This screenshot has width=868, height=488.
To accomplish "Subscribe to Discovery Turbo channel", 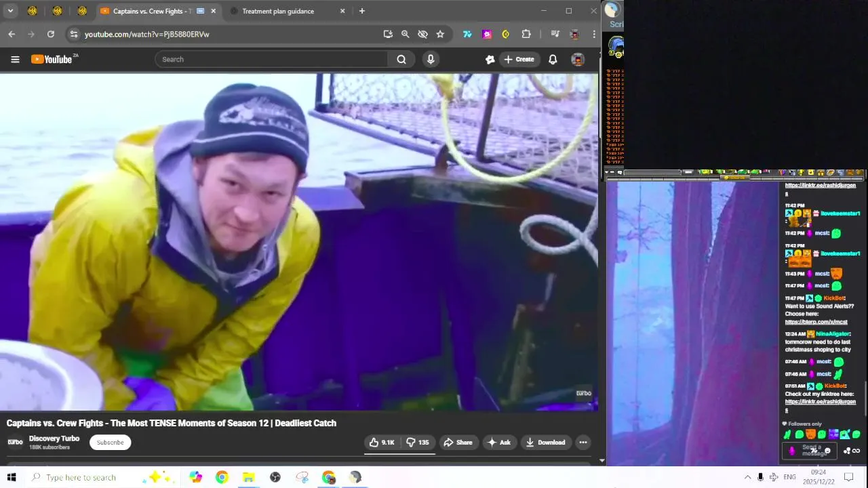I will click(x=110, y=443).
